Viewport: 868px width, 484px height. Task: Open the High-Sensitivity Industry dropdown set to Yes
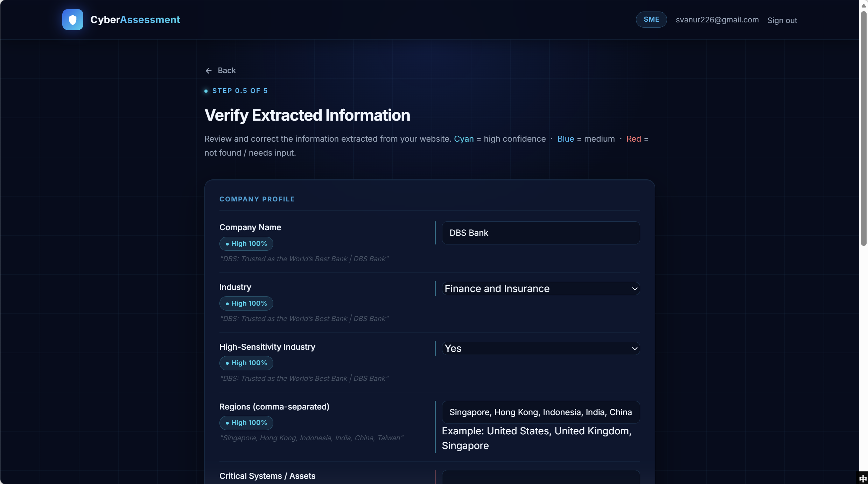coord(541,348)
